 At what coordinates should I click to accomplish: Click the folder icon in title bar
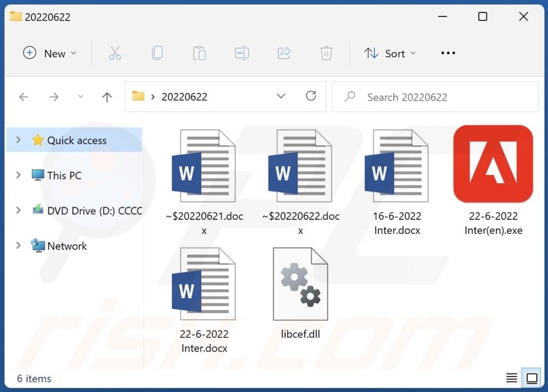[16, 16]
